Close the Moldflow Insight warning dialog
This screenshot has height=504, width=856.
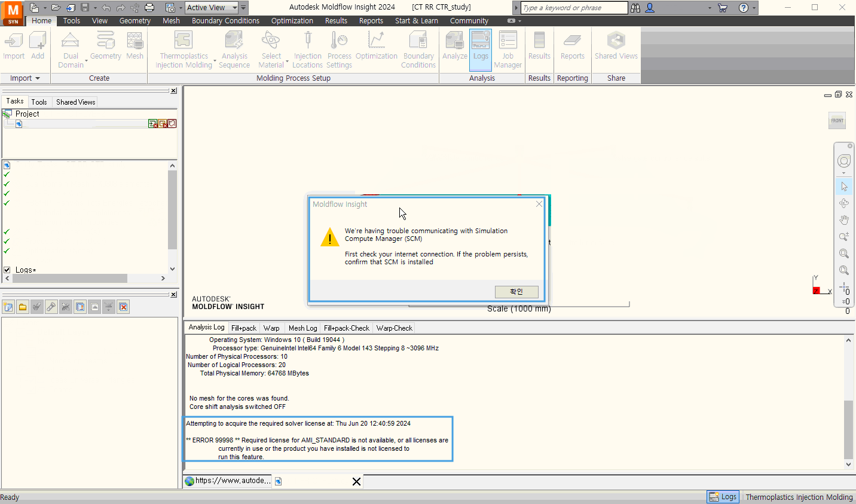click(539, 204)
